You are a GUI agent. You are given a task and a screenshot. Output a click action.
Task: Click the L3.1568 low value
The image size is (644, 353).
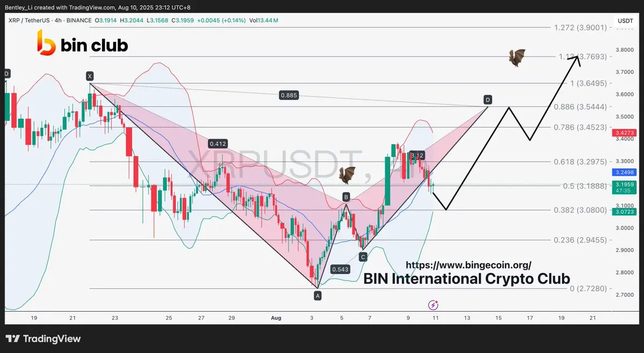(157, 20)
